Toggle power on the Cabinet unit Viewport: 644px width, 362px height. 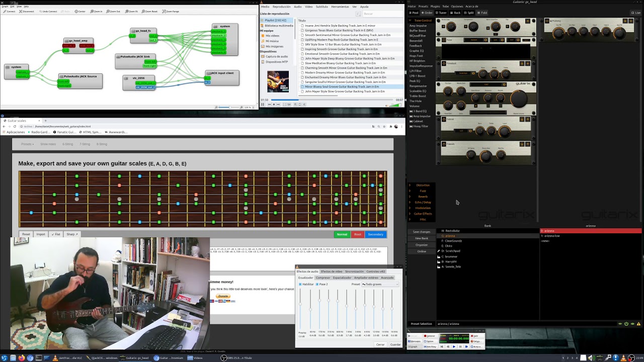click(x=444, y=120)
